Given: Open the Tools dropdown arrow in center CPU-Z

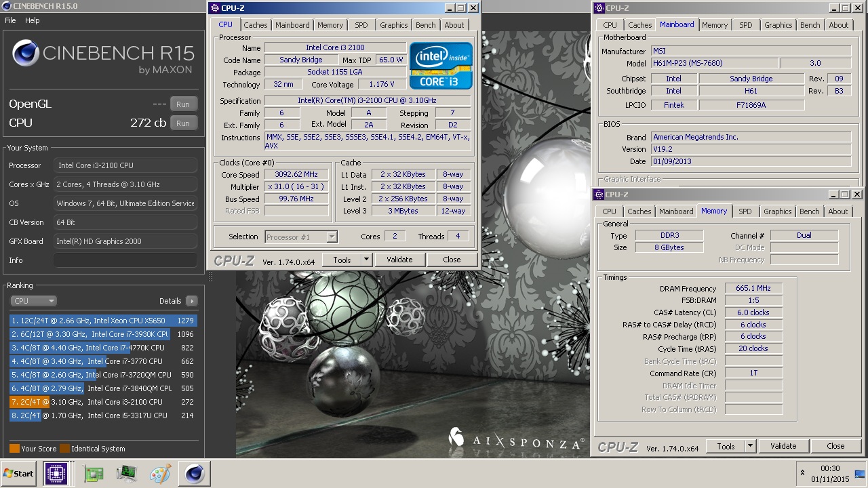Looking at the screenshot, I should coord(366,260).
